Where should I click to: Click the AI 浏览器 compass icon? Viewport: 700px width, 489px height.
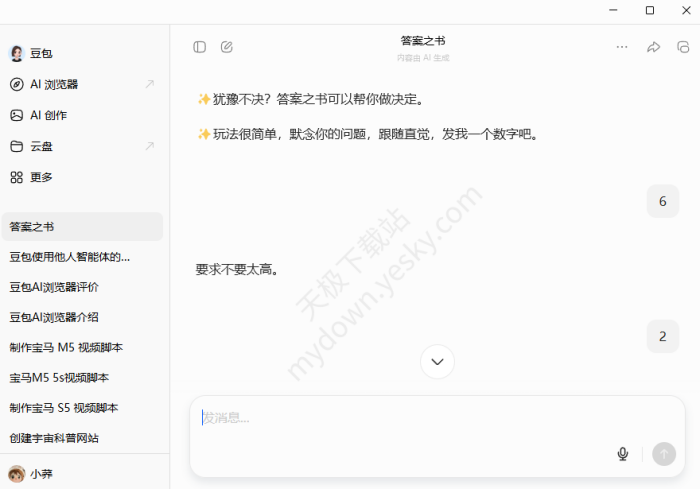[x=17, y=84]
